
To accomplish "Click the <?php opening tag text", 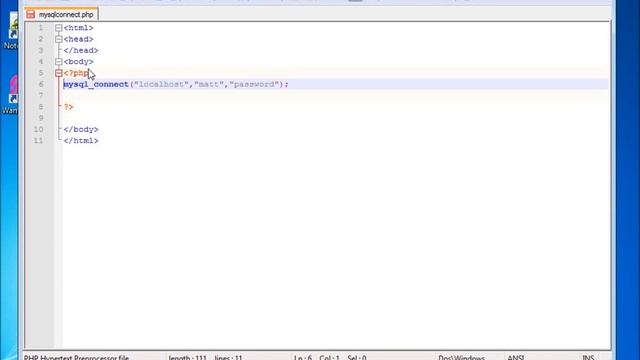I will pyautogui.click(x=76, y=73).
